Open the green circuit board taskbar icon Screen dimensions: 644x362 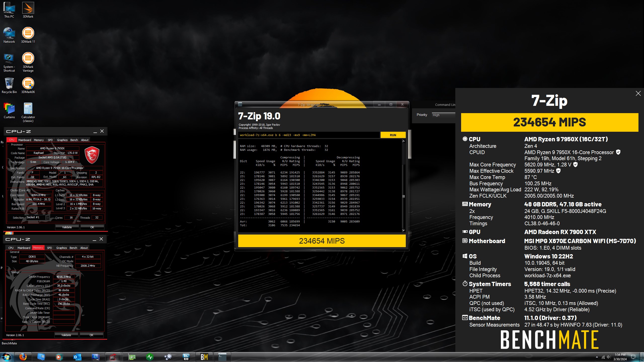point(132,357)
